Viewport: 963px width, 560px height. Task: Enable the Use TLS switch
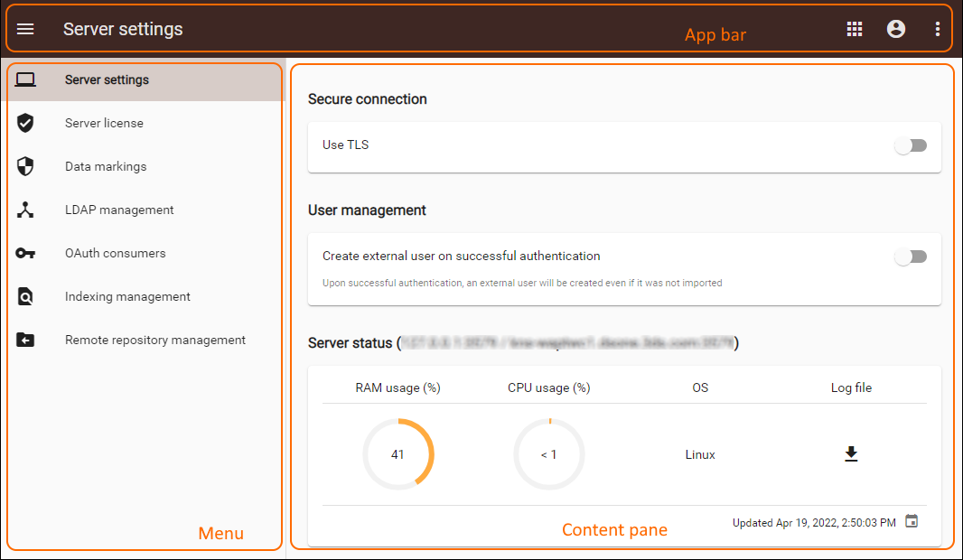(911, 145)
